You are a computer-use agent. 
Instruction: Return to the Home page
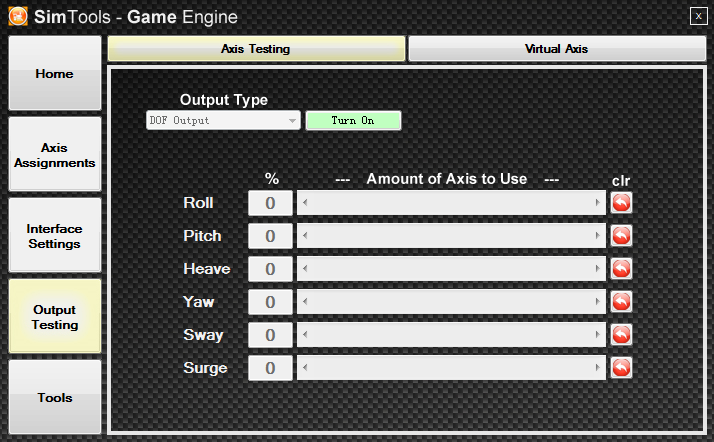[x=55, y=73]
